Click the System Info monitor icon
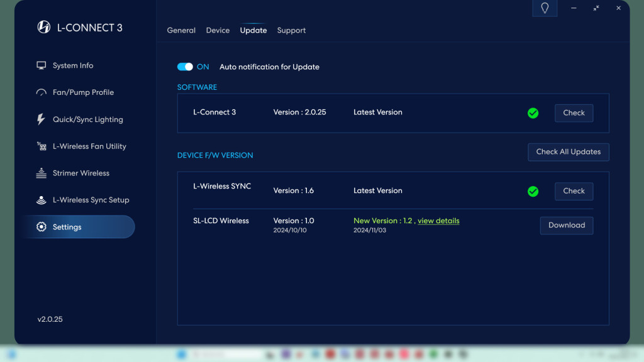The image size is (644, 362). tap(42, 65)
